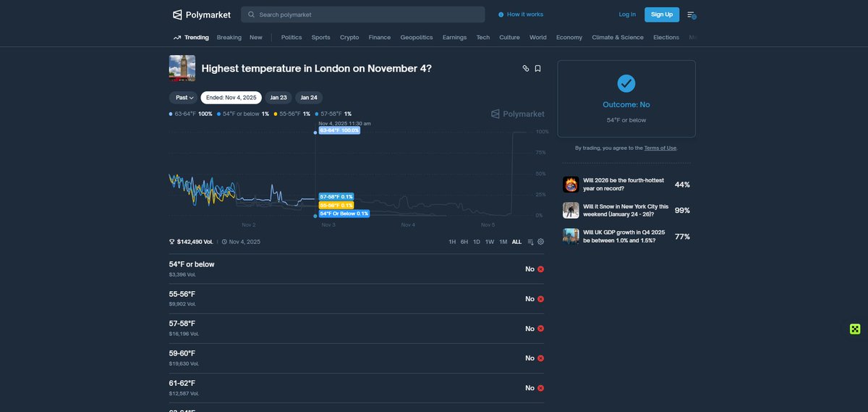Image resolution: width=868 pixels, height=412 pixels.
Task: Click the chart sort/filter lines icon
Action: tap(530, 242)
